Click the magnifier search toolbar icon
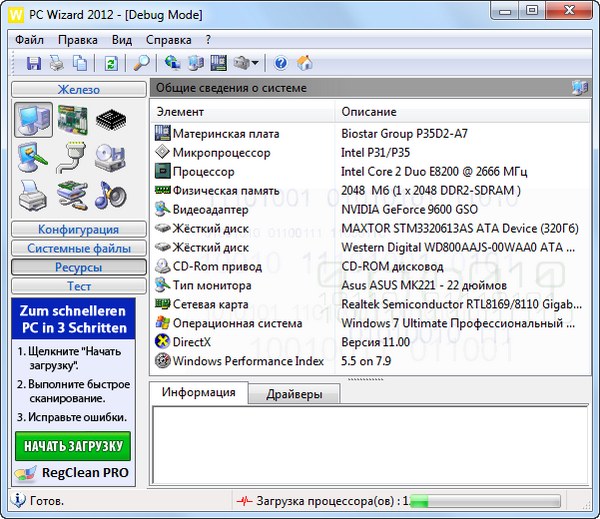 tap(141, 63)
